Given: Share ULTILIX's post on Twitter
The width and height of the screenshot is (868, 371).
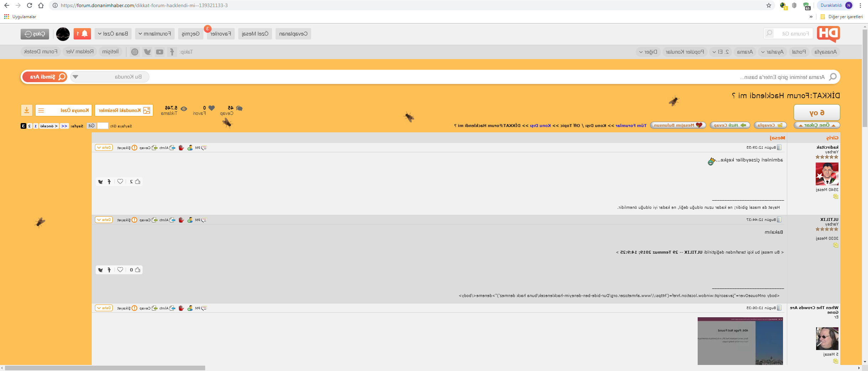Looking at the screenshot, I should pos(100,270).
